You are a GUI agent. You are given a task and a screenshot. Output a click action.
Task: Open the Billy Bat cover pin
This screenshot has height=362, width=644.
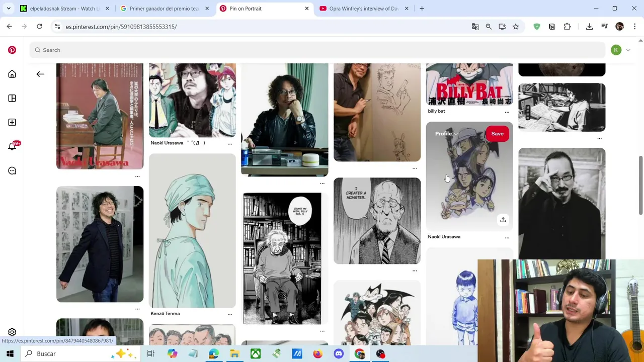[469, 84]
